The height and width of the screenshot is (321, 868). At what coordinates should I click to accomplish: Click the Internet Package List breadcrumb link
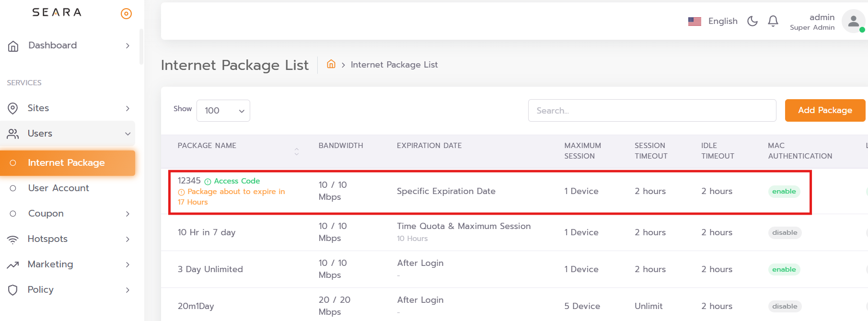394,65
